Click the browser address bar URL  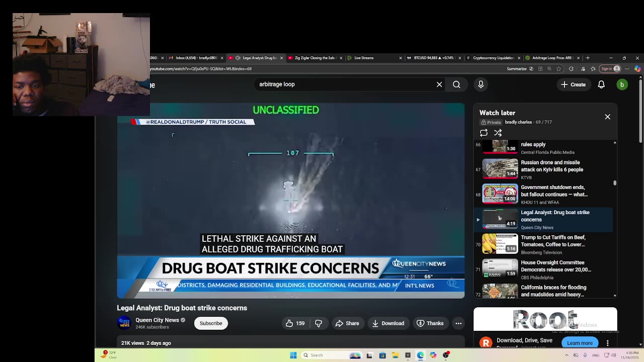click(200, 69)
